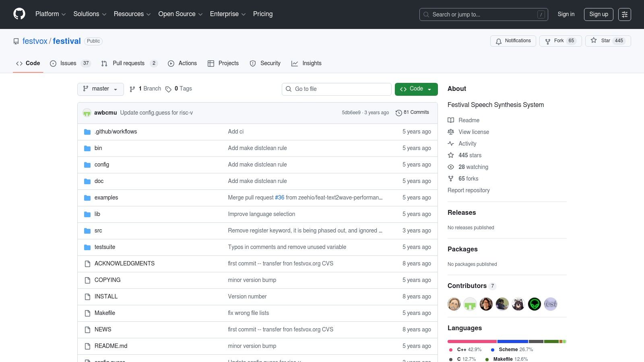644x362 pixels.
Task: Click the green alien contributor avatar
Action: pyautogui.click(x=535, y=304)
